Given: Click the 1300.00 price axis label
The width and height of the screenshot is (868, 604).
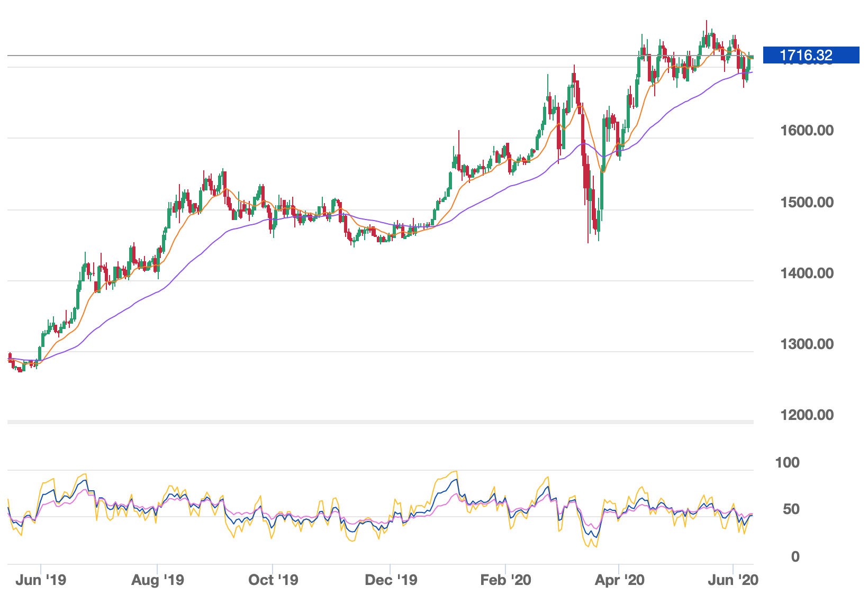Looking at the screenshot, I should [x=807, y=344].
